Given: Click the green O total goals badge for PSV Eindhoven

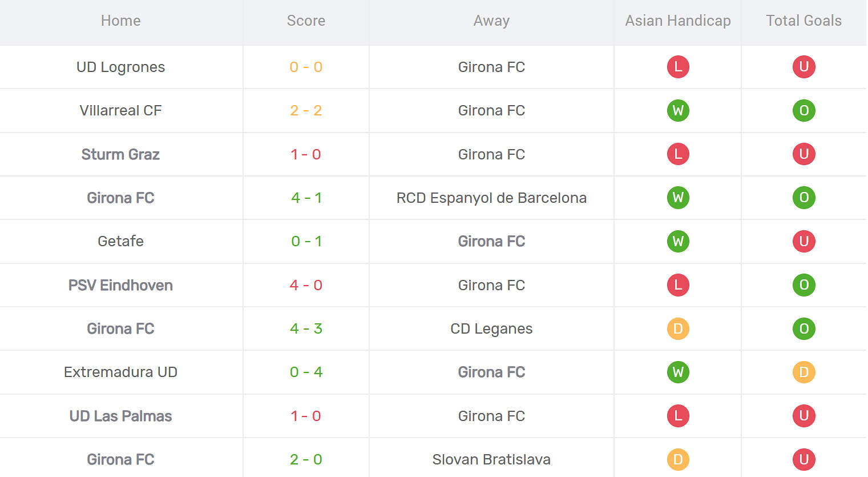Looking at the screenshot, I should click(x=804, y=285).
